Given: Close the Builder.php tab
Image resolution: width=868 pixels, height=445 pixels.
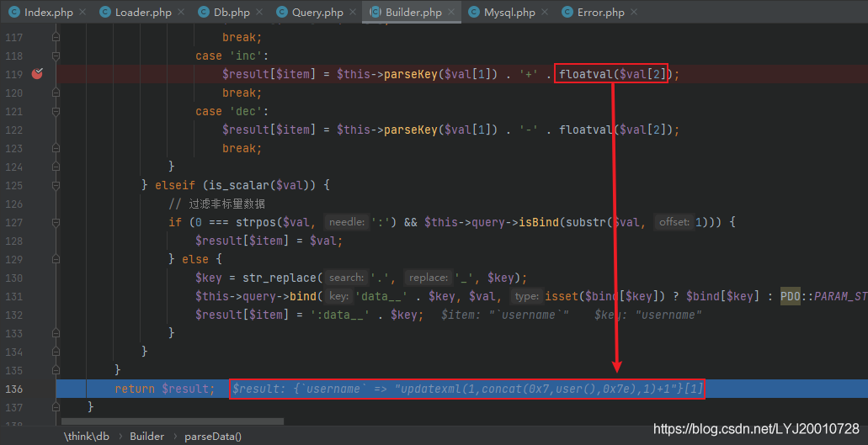Looking at the screenshot, I should (452, 12).
